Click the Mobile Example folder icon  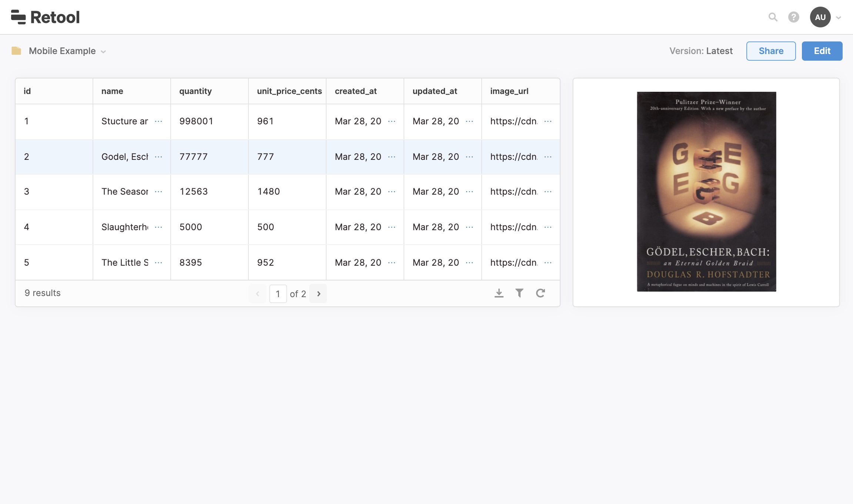16,51
